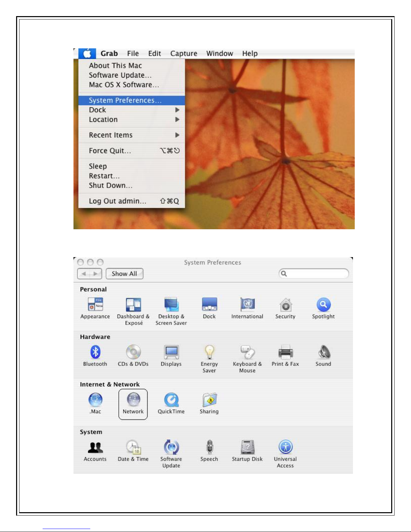Select System Preferences… menu item

point(132,100)
